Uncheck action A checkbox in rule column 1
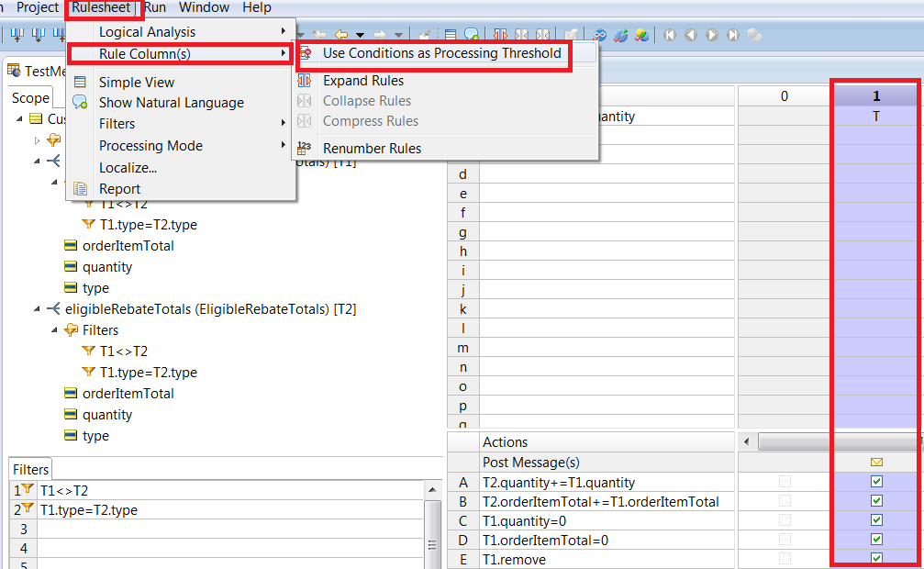924x569 pixels. (x=876, y=482)
